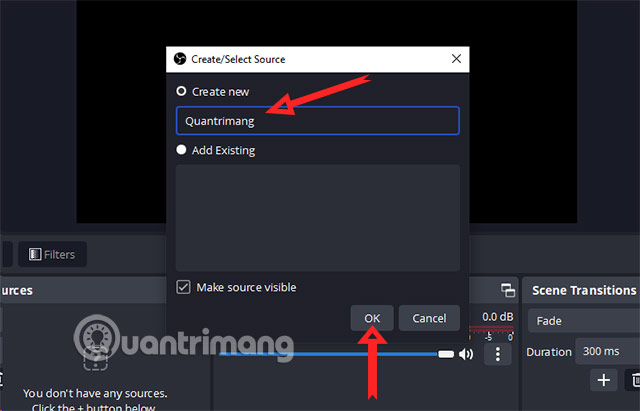640x411 pixels.
Task: Click the 0.0 dB volume level text
Action: pos(498,317)
